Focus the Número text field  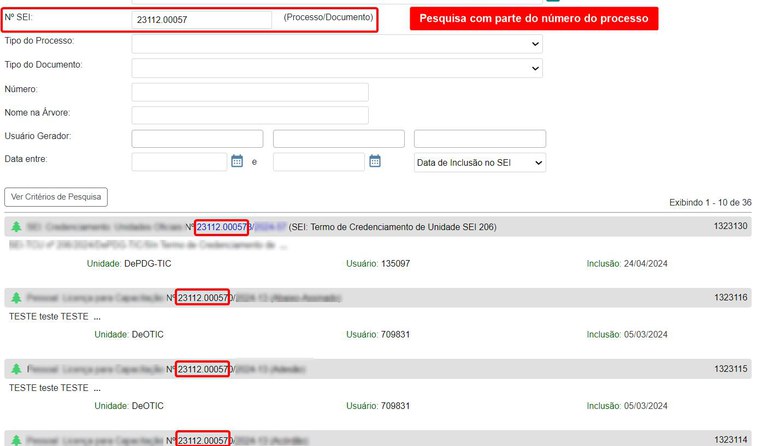[250, 92]
